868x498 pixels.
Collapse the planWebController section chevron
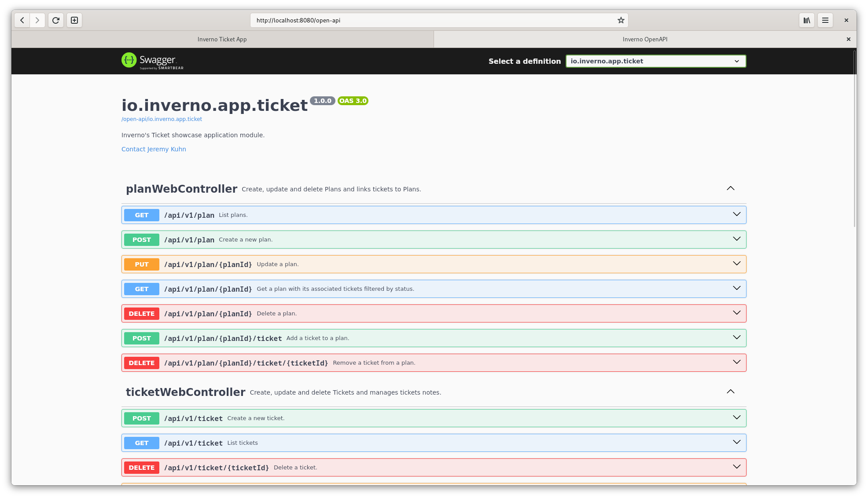click(x=731, y=188)
